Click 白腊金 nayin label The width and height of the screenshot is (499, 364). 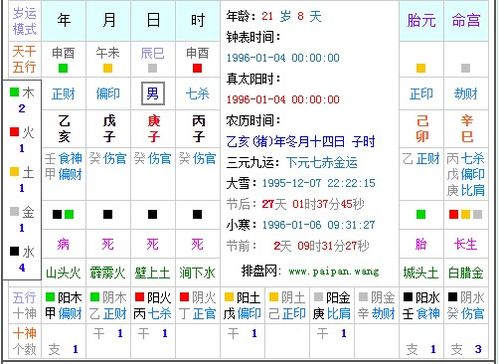[466, 273]
